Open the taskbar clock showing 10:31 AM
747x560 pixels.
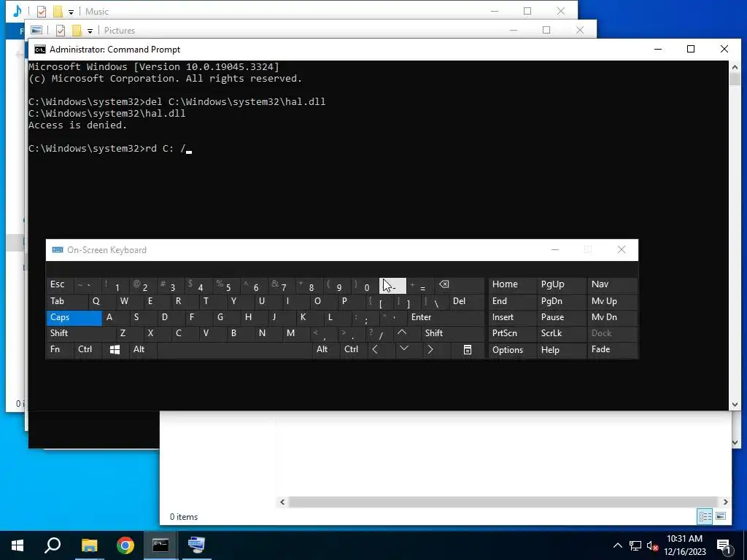coord(684,545)
